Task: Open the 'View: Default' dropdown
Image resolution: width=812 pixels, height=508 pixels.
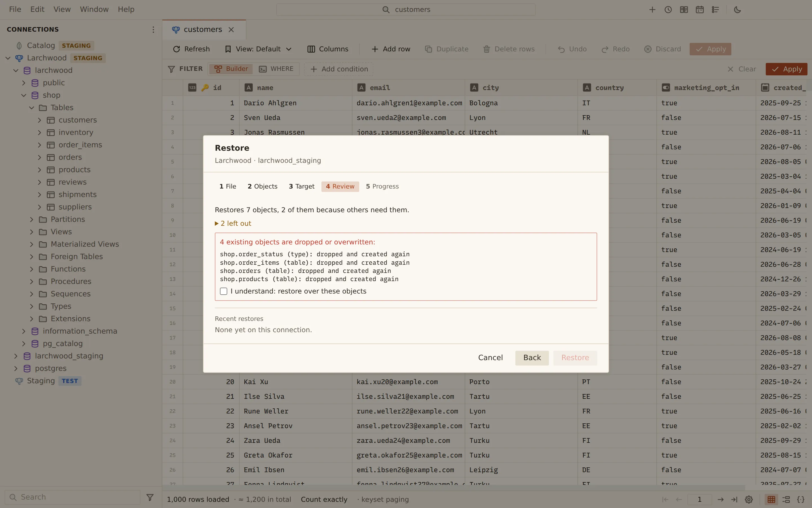Action: point(258,49)
